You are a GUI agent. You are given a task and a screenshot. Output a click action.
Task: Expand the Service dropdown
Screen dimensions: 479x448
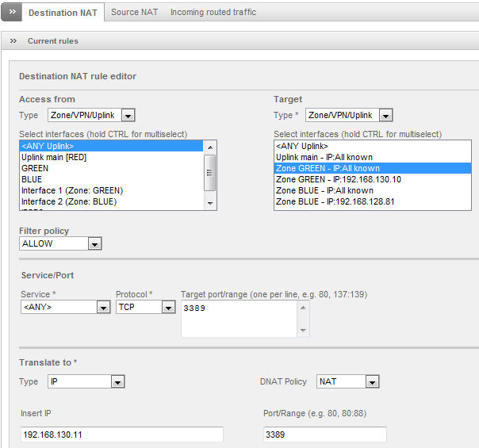click(64, 308)
